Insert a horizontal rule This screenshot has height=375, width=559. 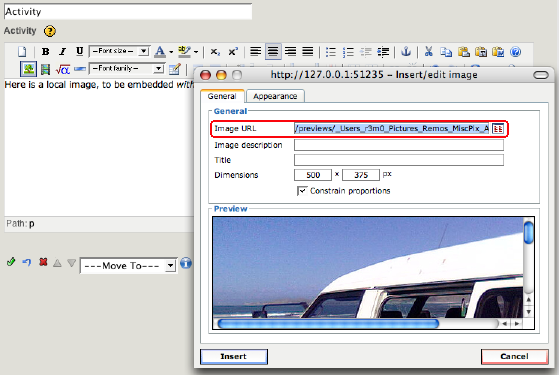coord(80,69)
